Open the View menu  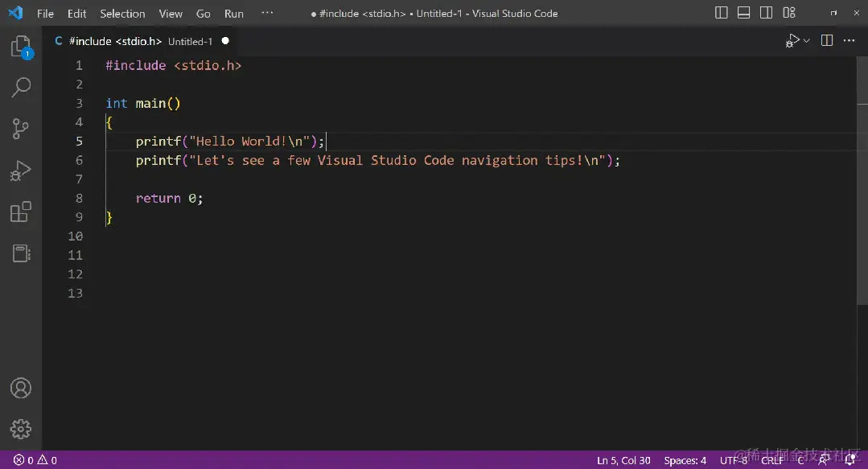171,14
